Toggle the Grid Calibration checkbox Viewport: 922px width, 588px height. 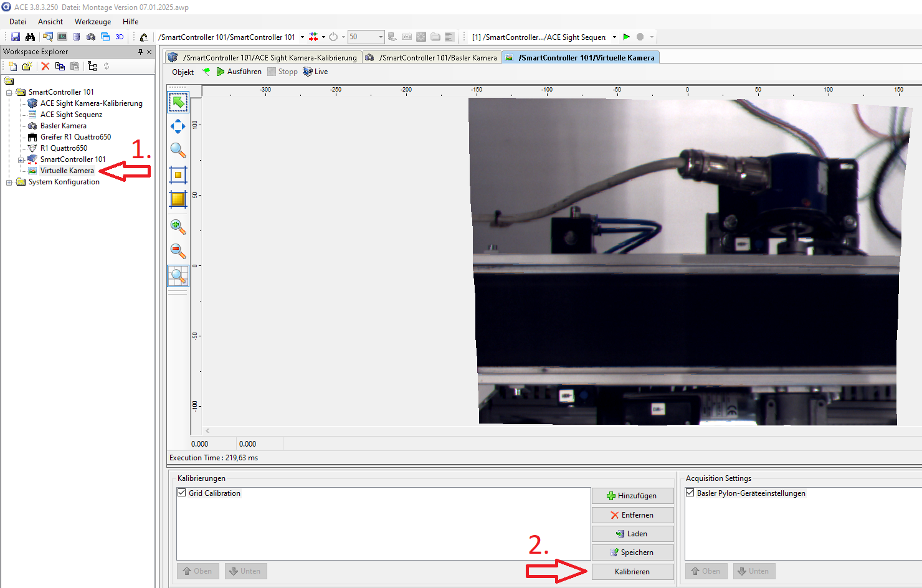point(182,493)
